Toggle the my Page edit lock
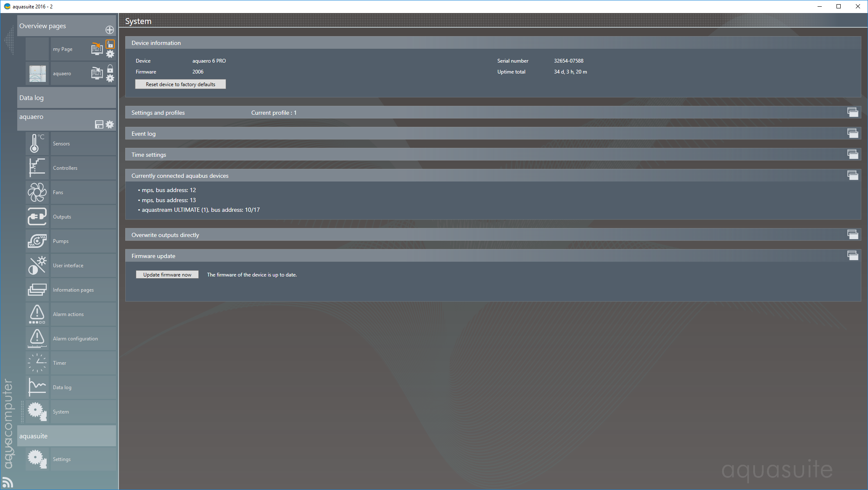 click(x=110, y=44)
